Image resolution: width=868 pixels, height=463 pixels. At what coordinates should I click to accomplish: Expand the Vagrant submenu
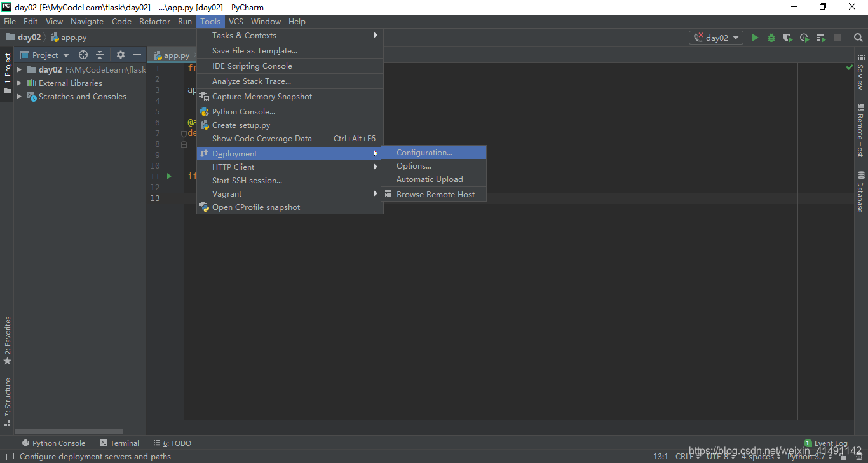pos(290,194)
